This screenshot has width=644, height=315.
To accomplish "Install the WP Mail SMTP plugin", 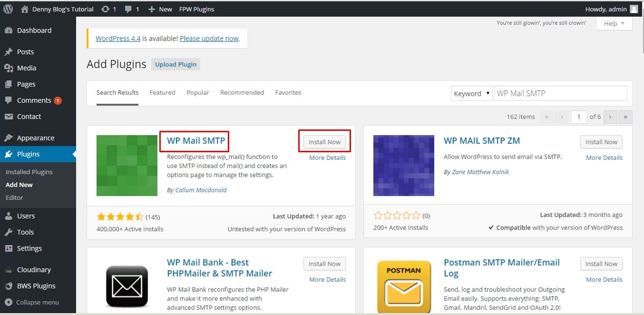I will 324,142.
